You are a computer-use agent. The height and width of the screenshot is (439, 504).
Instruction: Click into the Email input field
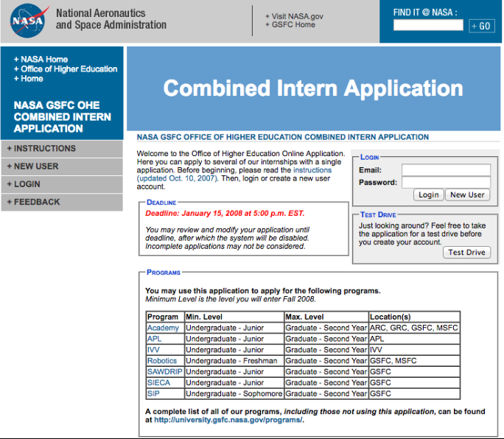[x=446, y=169]
